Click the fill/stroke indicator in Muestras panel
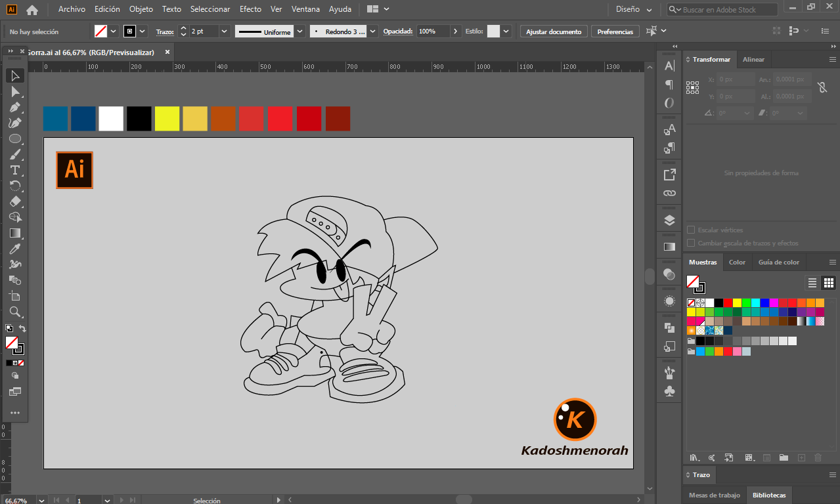This screenshot has width=840, height=504. (x=695, y=283)
